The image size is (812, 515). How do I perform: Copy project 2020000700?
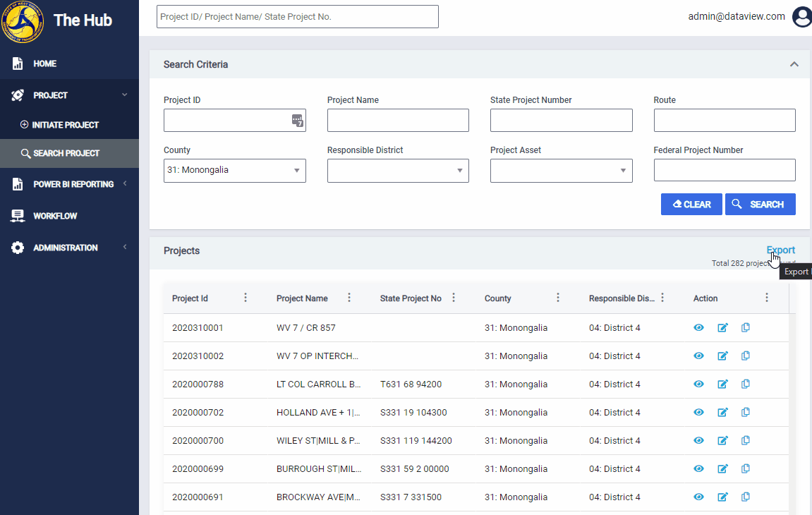click(745, 440)
